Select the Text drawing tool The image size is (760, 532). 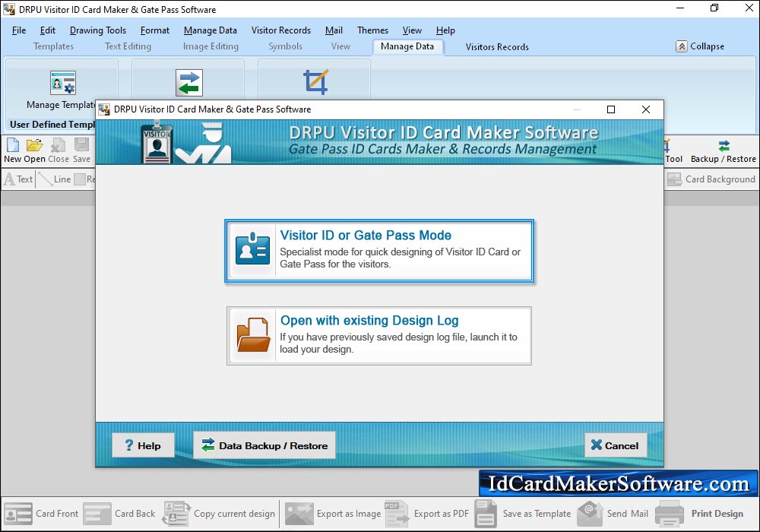[18, 179]
